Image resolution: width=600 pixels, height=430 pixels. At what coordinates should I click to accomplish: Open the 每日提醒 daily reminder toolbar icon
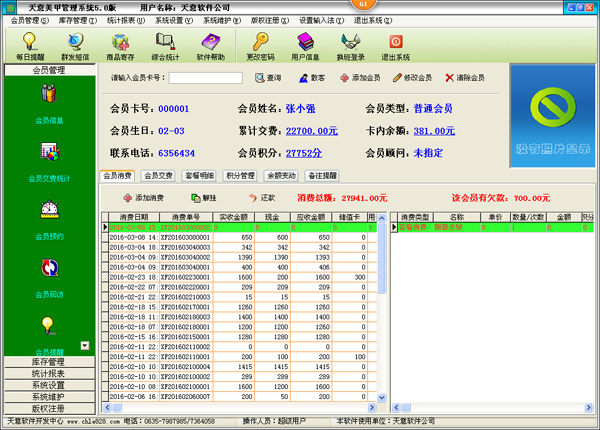(x=30, y=46)
